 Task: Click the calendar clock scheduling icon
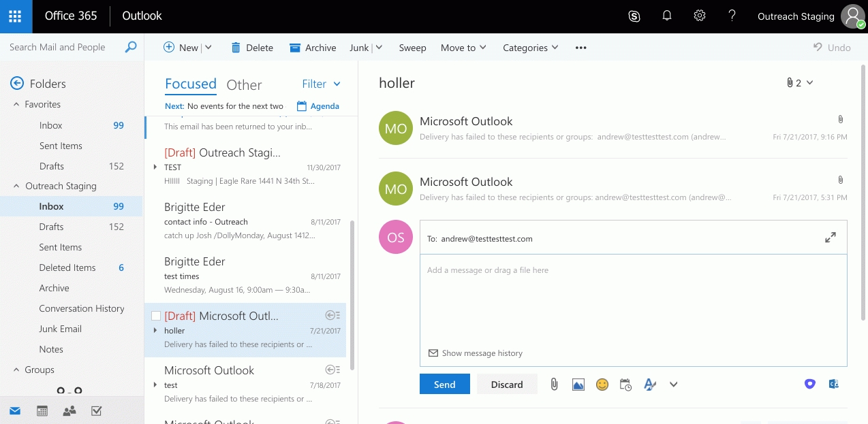pos(626,385)
